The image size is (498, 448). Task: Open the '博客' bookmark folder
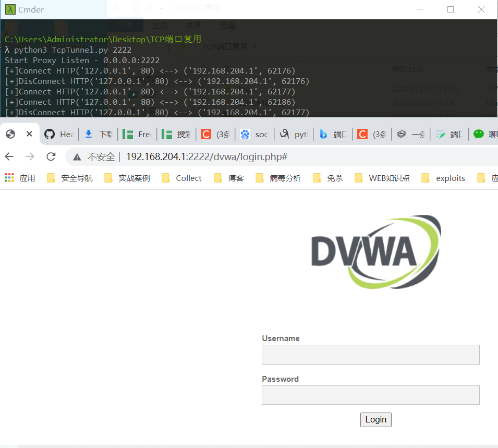[x=229, y=178]
